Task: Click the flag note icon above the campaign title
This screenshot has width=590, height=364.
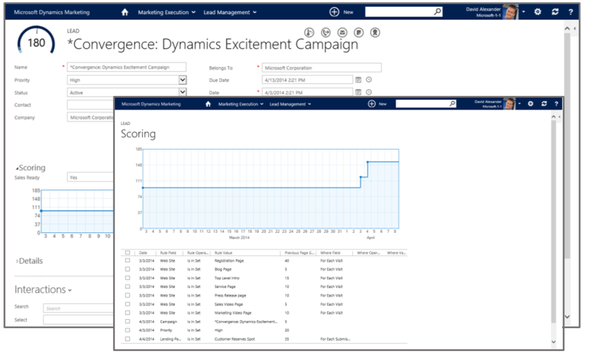Action: tap(359, 33)
